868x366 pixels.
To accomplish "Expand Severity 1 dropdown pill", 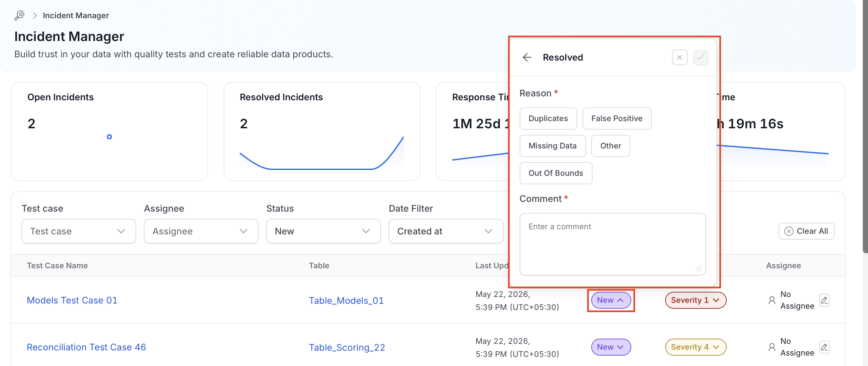I will 695,300.
